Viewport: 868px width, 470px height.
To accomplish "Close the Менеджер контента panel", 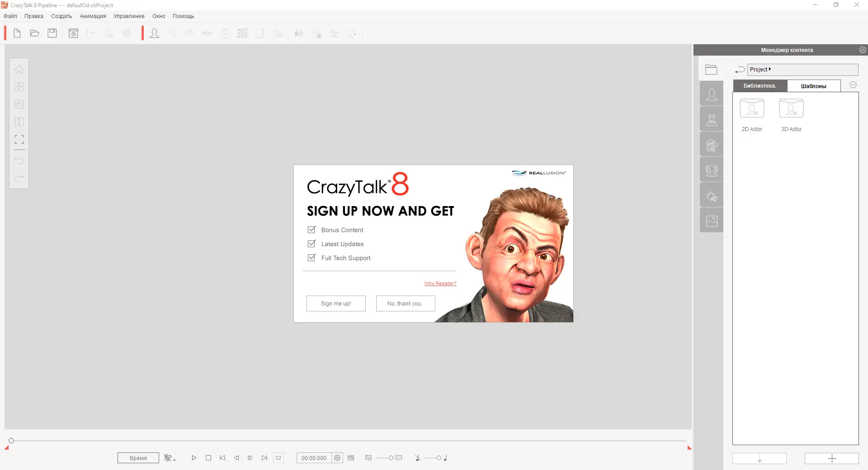I will point(863,50).
